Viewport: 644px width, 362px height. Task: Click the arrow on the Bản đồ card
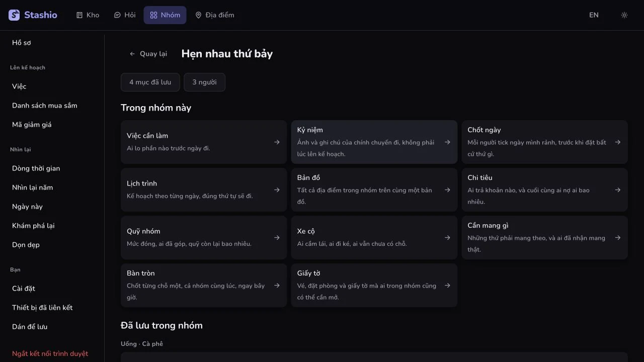pyautogui.click(x=447, y=190)
